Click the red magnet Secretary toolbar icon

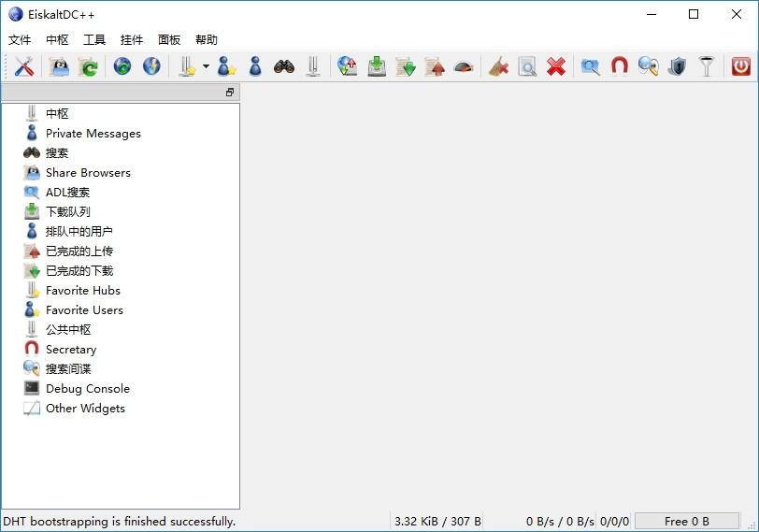point(620,66)
